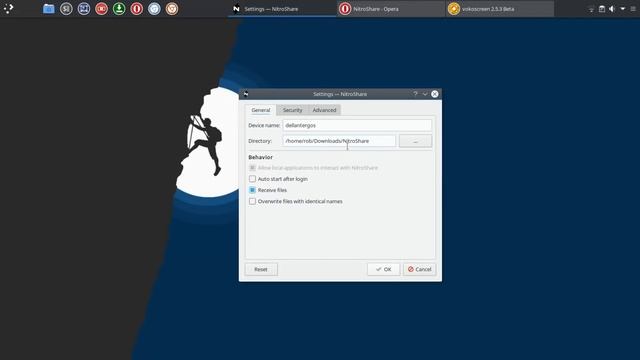The height and width of the screenshot is (360, 640).
Task: Minimize the NitroShare Settings dialog
Action: point(425,94)
